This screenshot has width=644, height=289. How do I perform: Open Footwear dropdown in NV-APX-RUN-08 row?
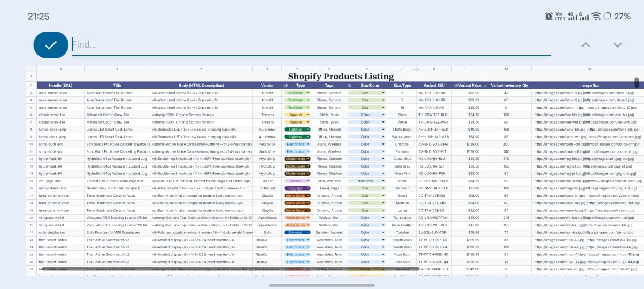coord(297,93)
